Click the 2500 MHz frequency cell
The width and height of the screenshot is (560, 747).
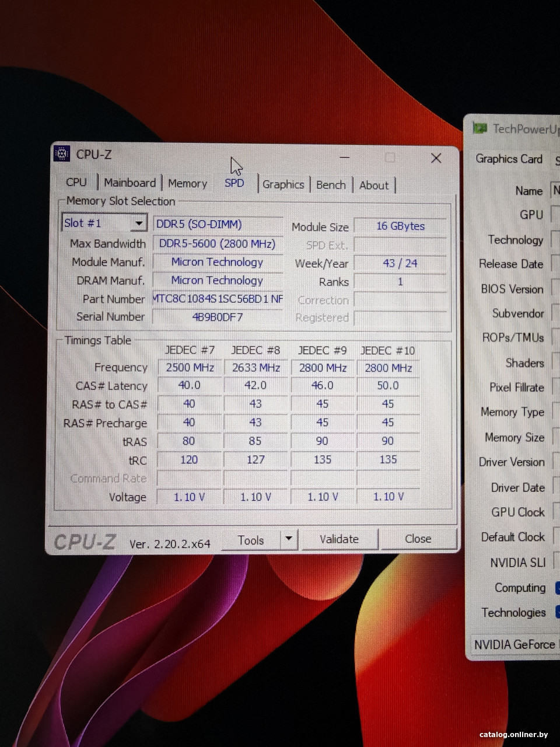[190, 368]
